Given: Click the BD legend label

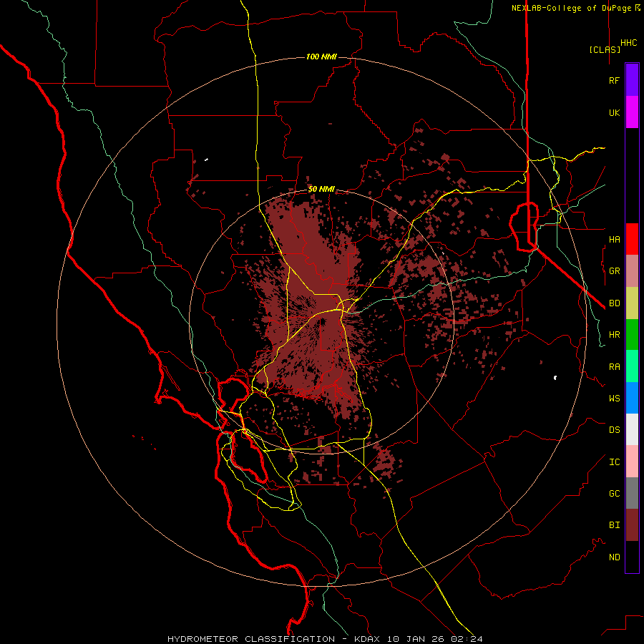Looking at the screenshot, I should click(x=614, y=303).
